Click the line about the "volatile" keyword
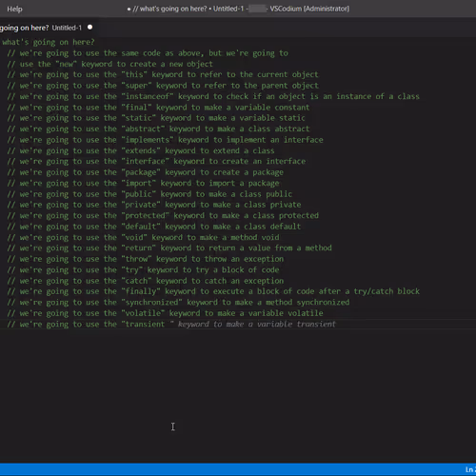Image resolution: width=476 pixels, height=476 pixels. tap(165, 313)
